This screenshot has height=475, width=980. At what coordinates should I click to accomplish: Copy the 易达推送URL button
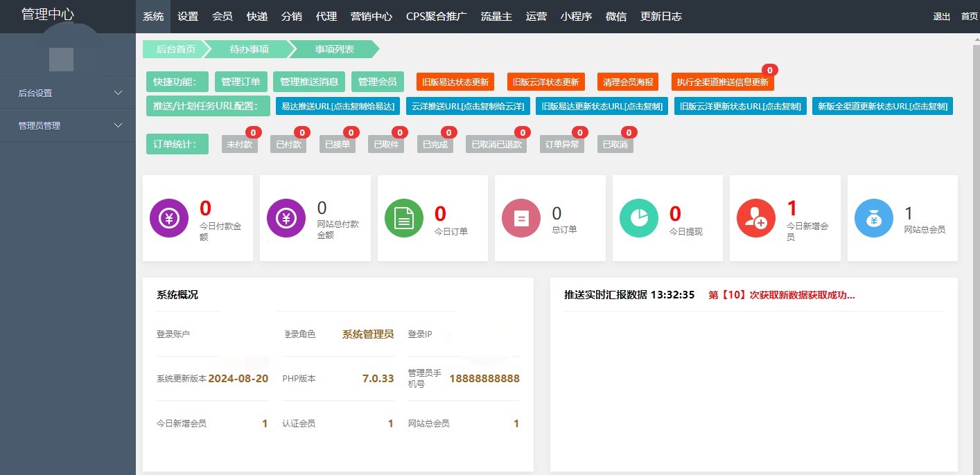click(338, 106)
